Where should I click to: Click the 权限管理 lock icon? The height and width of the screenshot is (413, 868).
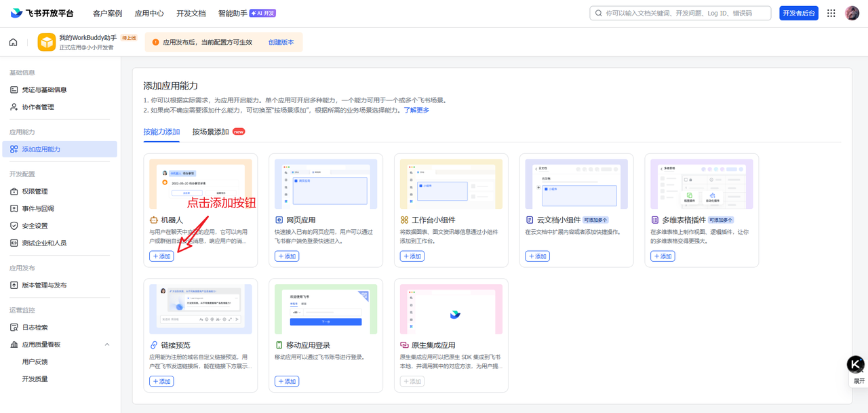pos(14,191)
